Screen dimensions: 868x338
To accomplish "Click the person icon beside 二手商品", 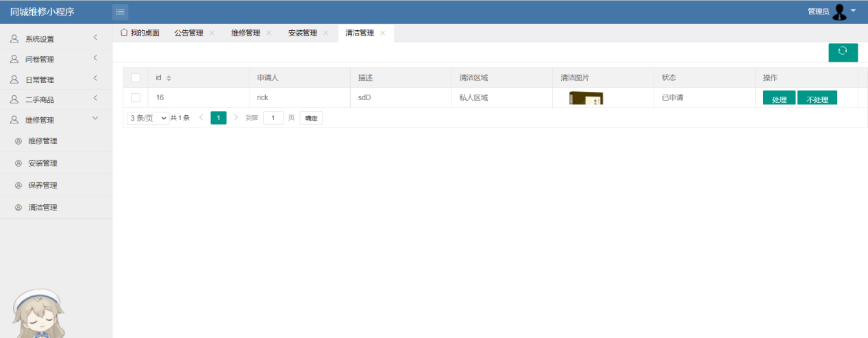I will 14,100.
